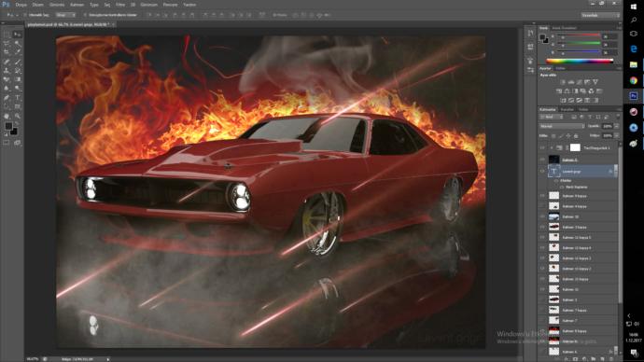Collapse effects on the text layer

pos(616,172)
